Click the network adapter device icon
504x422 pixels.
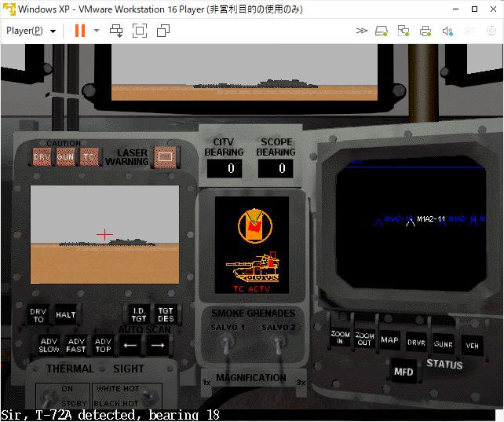(x=403, y=31)
